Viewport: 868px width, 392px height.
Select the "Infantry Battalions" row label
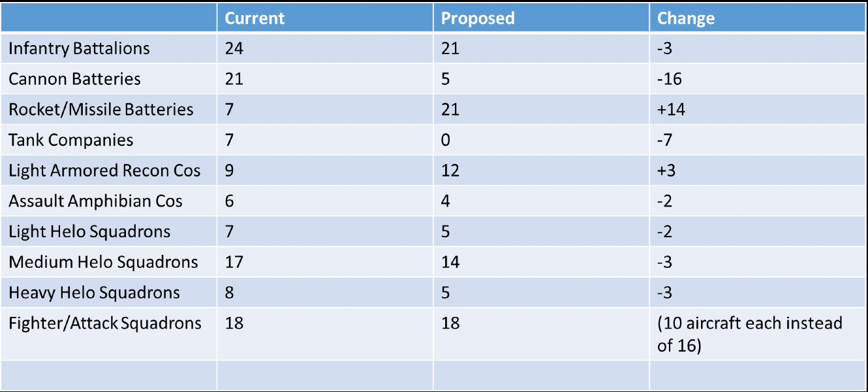79,48
